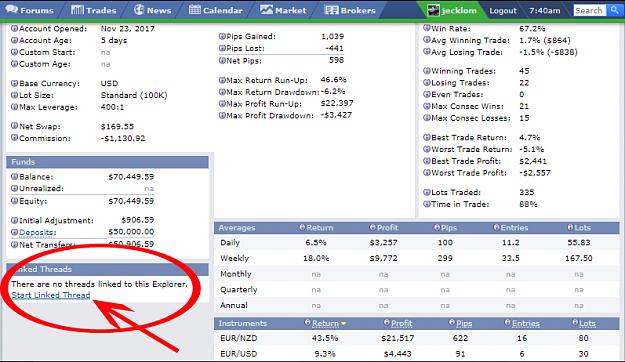Click the 7:40am clock in header
625x362 pixels.
(544, 11)
